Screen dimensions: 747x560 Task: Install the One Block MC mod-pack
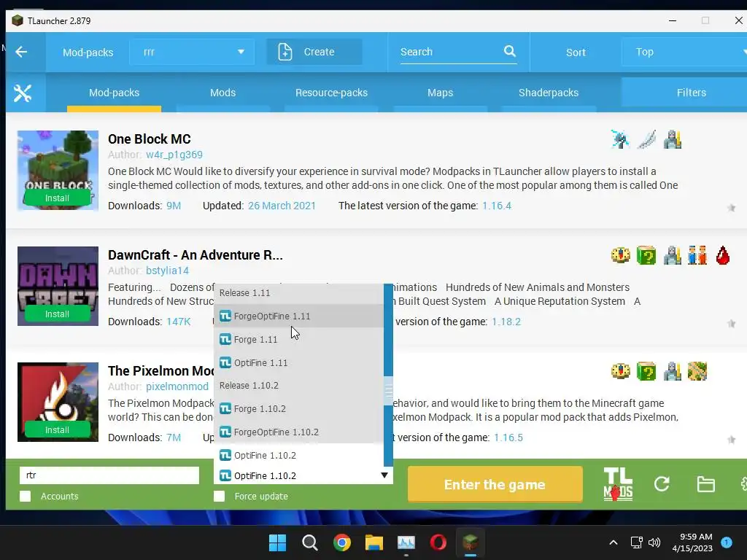[x=57, y=198]
